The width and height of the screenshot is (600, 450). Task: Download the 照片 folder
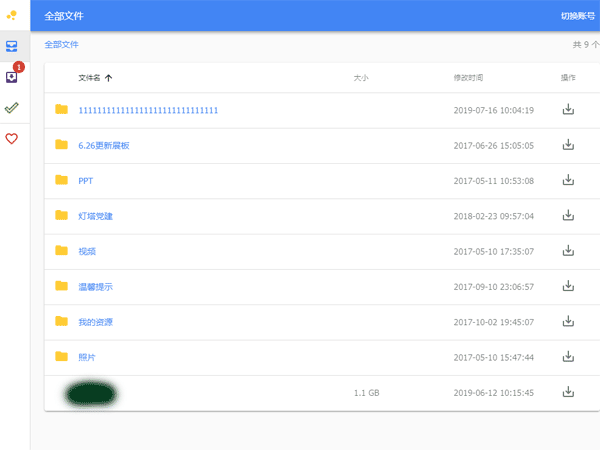568,357
